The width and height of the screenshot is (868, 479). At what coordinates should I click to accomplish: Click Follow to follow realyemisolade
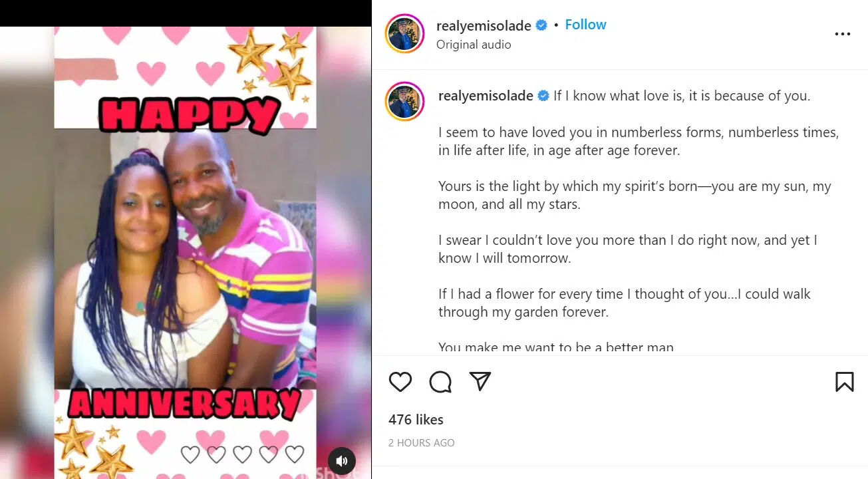point(585,24)
